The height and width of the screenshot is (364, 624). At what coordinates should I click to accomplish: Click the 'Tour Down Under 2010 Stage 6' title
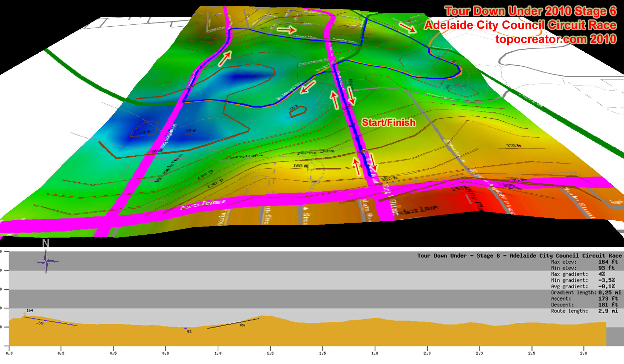[530, 11]
